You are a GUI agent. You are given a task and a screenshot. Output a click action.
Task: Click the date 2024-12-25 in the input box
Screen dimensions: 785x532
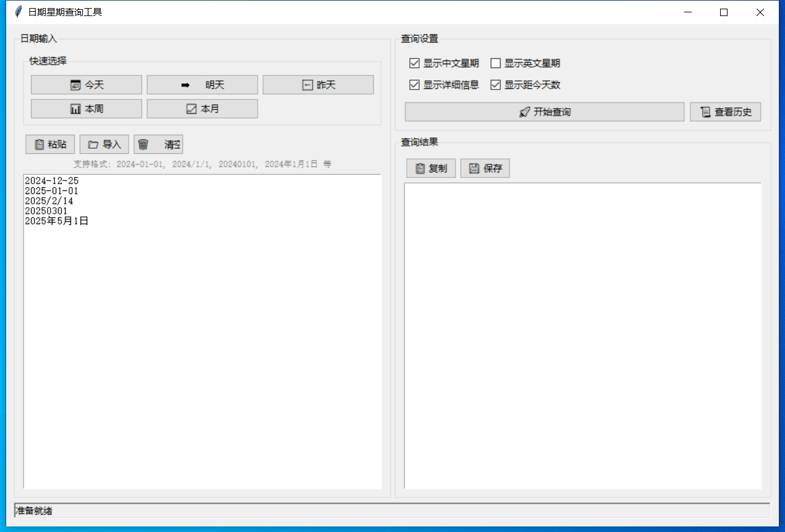point(52,181)
